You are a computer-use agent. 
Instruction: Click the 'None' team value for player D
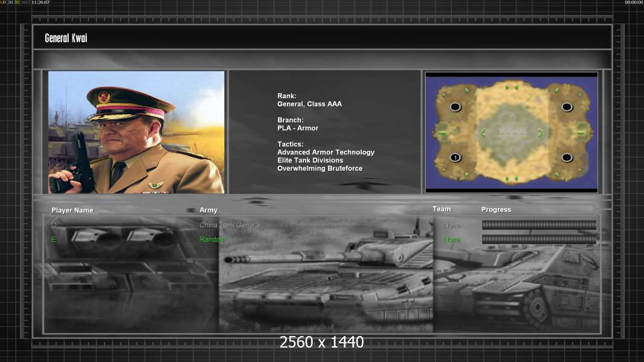point(452,226)
